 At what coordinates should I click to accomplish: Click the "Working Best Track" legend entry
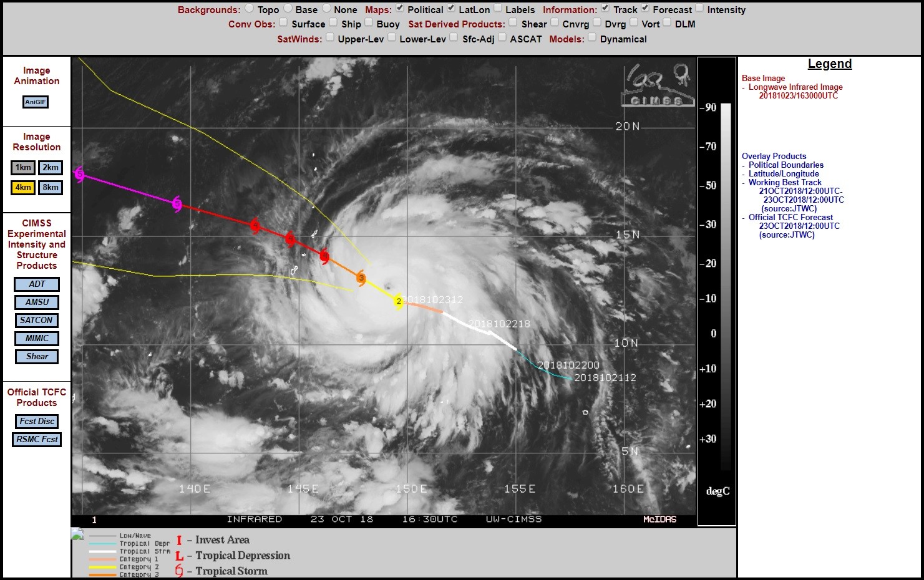tap(785, 183)
